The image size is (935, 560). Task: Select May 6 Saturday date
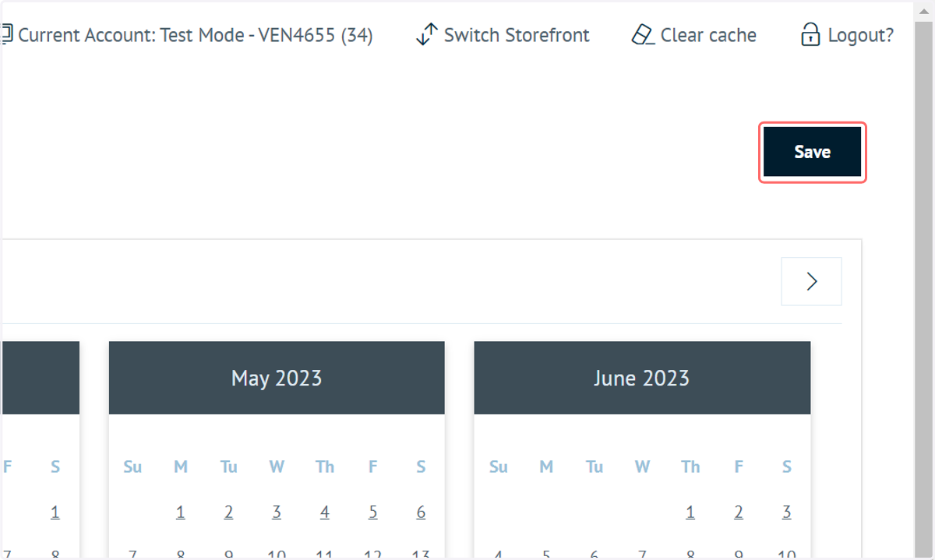click(421, 512)
